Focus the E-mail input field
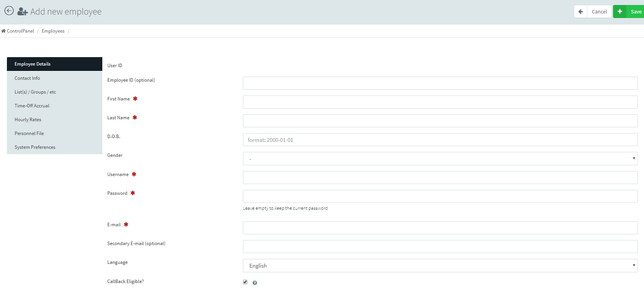The image size is (644, 288). [x=440, y=228]
